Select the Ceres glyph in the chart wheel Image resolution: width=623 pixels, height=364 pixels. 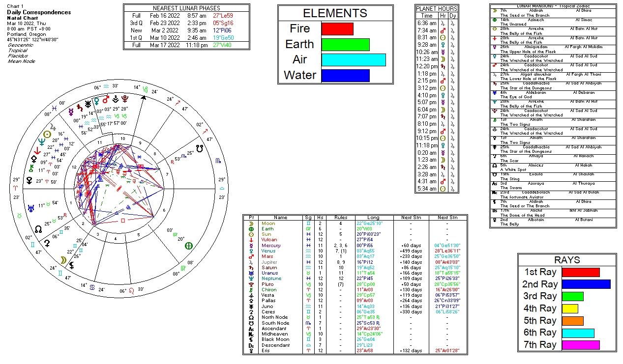tap(48, 243)
